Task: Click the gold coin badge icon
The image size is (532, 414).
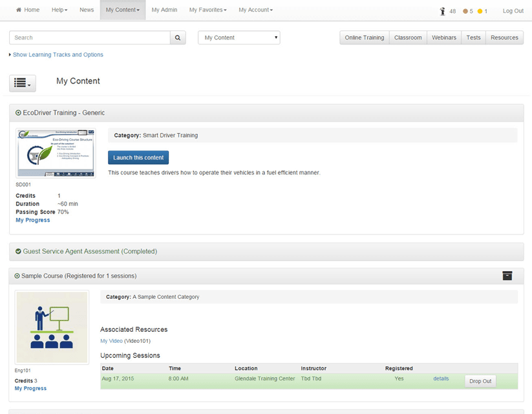Action: click(x=480, y=11)
